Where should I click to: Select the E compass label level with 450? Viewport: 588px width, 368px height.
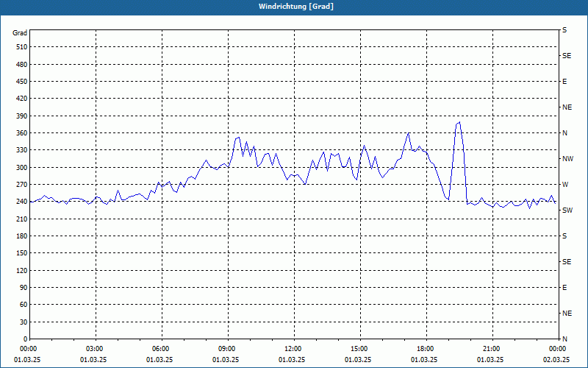click(564, 82)
